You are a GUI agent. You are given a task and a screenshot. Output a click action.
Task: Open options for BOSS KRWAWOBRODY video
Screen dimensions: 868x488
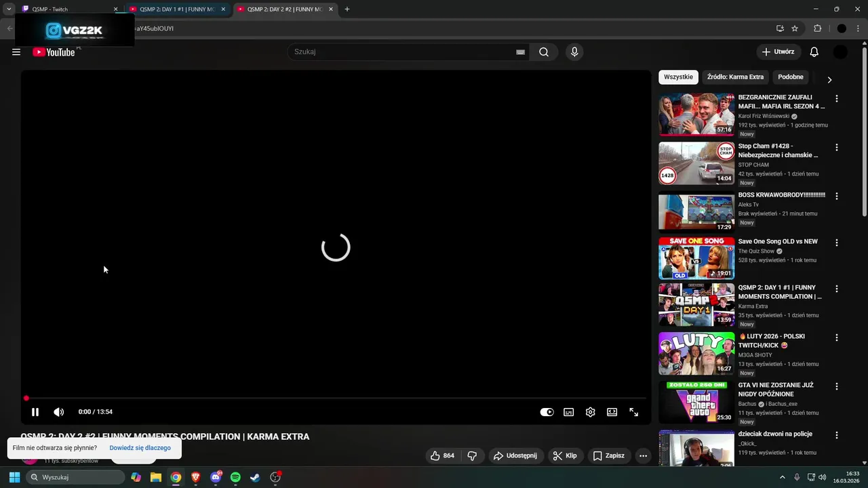point(837,197)
